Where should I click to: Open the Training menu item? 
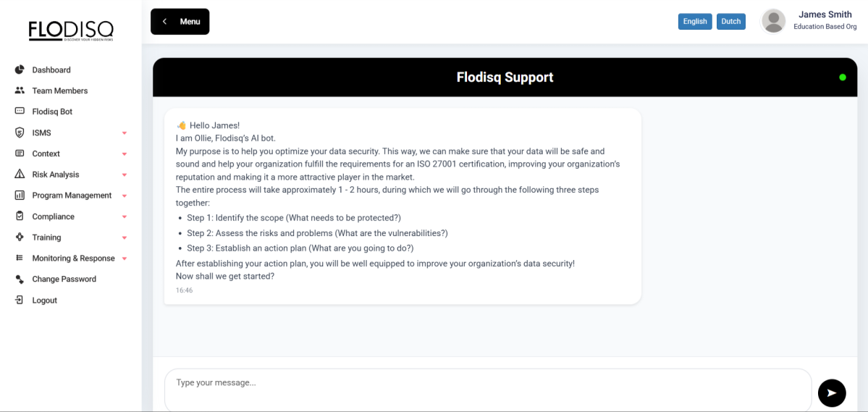point(46,237)
